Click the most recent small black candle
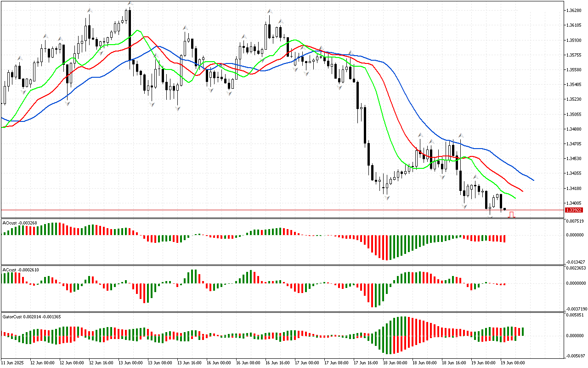 (x=505, y=209)
